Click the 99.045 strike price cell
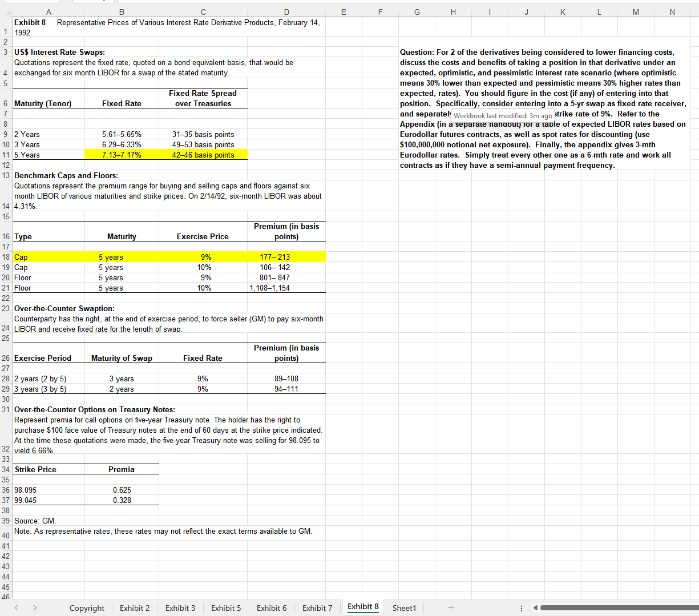This screenshot has height=616, width=699. pos(49,500)
